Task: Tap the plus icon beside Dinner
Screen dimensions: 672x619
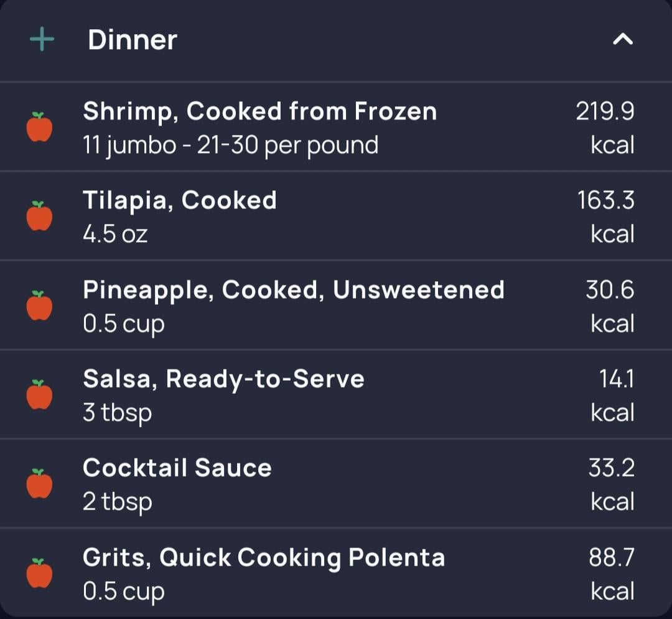Action: click(42, 39)
